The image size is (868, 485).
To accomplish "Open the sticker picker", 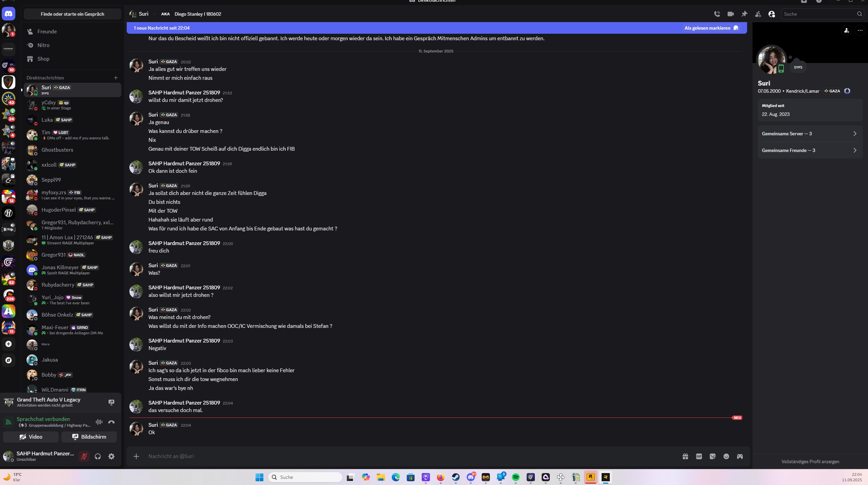I will [x=713, y=456].
